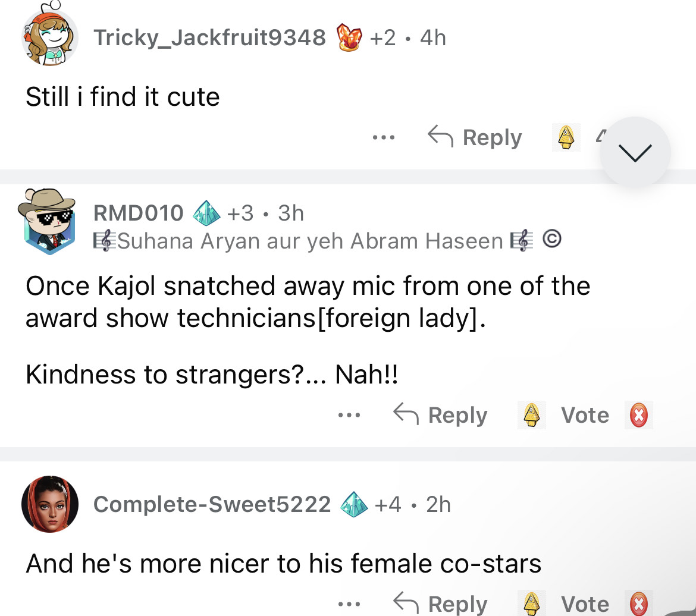
Task: Click the copyright icon after RMD010's flair
Action: point(551,241)
